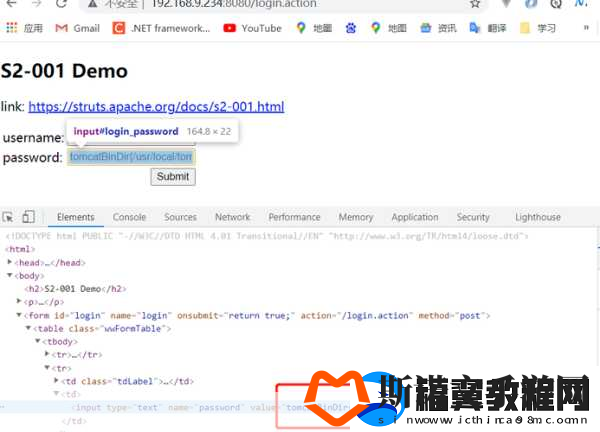
Task: Show more bookmarks overflow chevron
Action: click(x=586, y=28)
